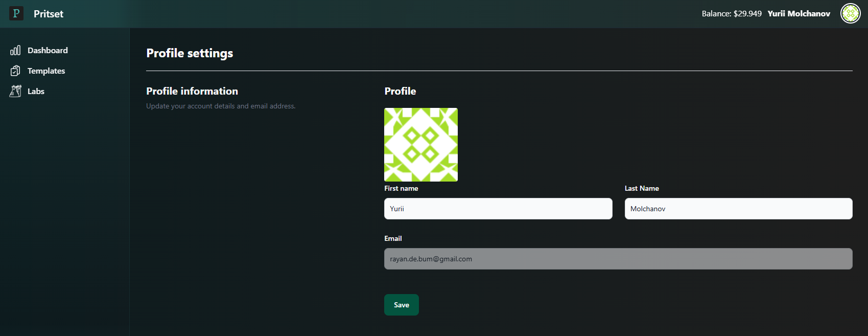Click the Pritset brand name

pos(49,14)
